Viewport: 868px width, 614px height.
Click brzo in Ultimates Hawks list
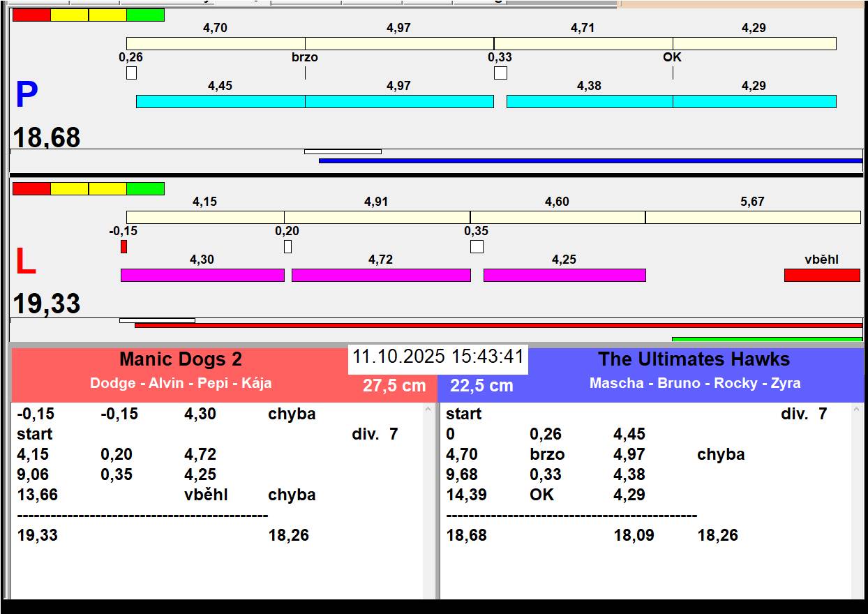click(547, 454)
